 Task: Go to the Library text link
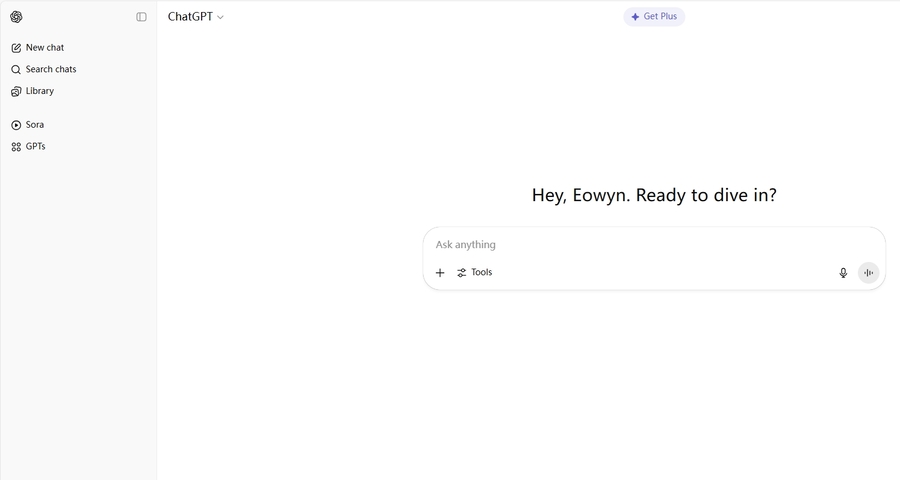pyautogui.click(x=40, y=91)
